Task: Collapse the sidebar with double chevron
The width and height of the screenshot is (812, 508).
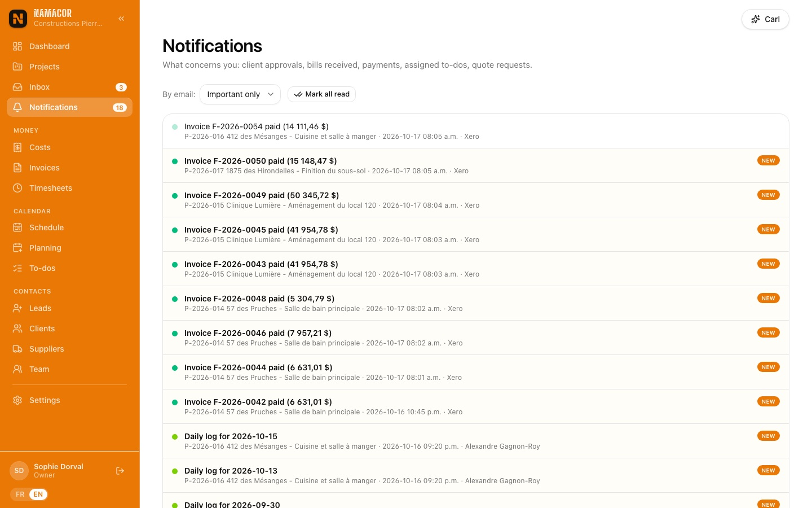Action: (x=121, y=19)
